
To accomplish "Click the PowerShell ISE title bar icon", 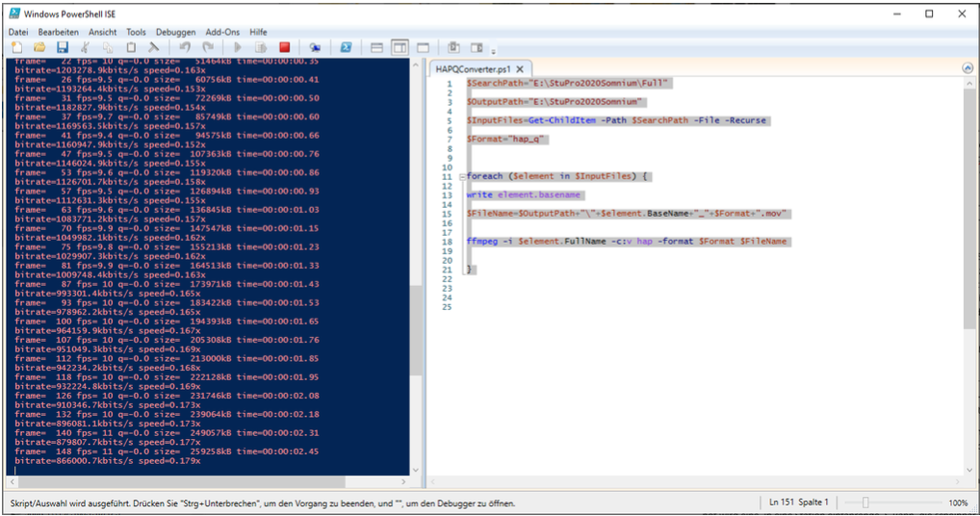I will tap(14, 13).
